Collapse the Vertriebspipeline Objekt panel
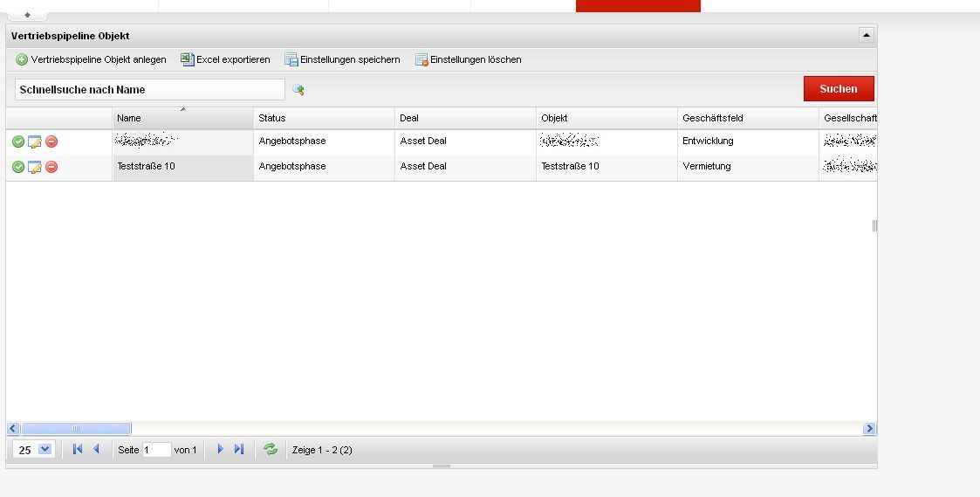Screen dimensions: 980x497 [x=867, y=35]
